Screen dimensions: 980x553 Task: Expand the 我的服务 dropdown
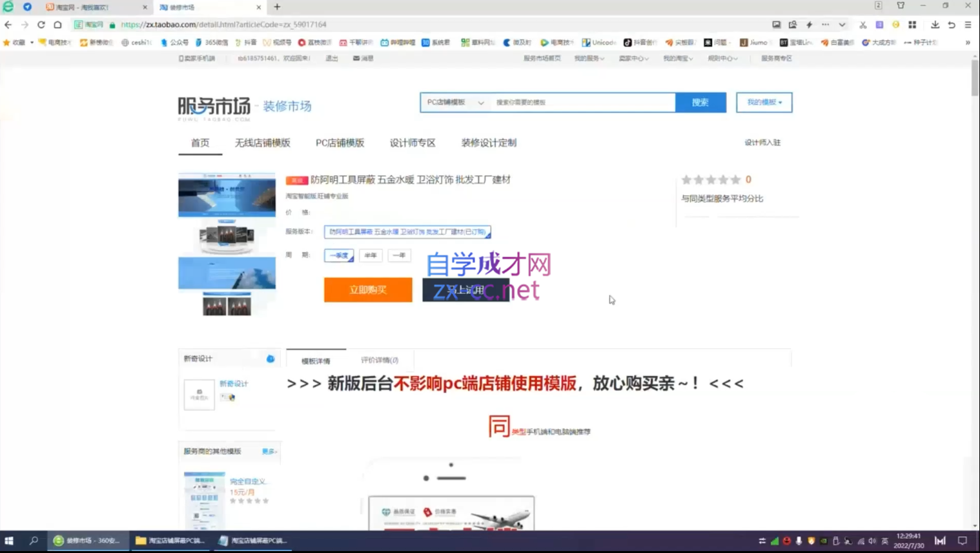tap(589, 58)
